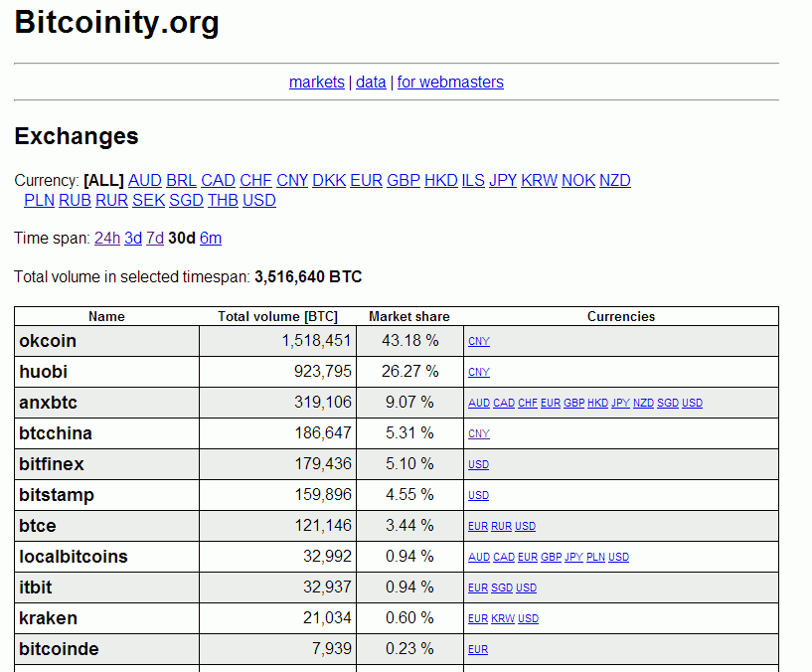
Task: Click the kraken exchange name
Action: (48, 618)
